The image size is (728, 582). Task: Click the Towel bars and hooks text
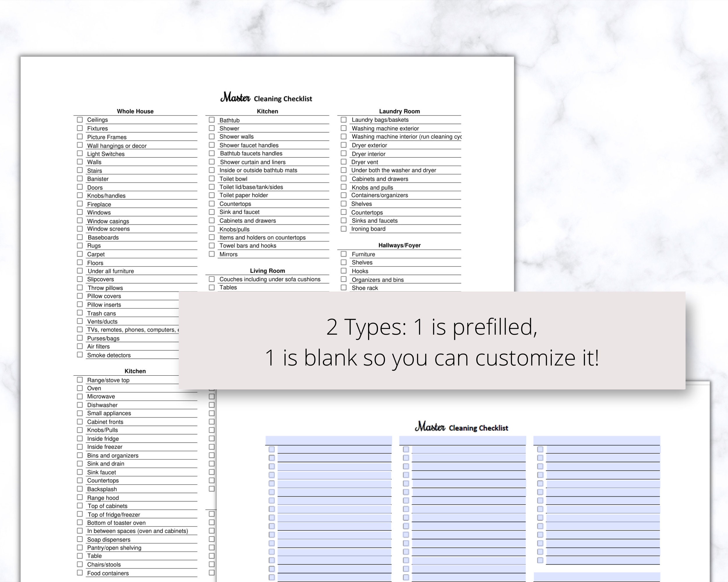pyautogui.click(x=248, y=246)
